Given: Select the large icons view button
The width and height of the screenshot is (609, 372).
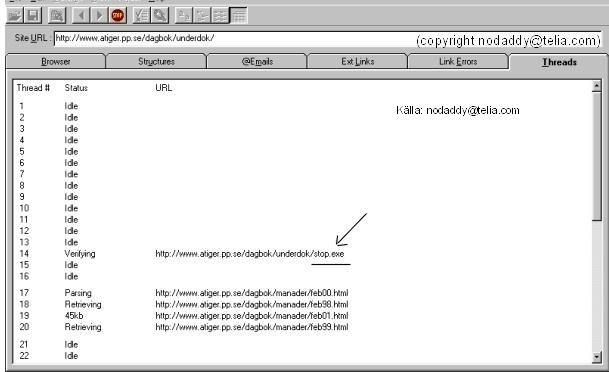Looking at the screenshot, I should click(x=184, y=16).
